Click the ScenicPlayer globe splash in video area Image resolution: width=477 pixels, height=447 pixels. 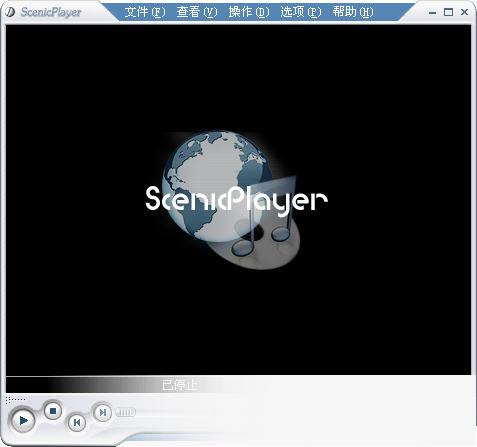coord(236,199)
